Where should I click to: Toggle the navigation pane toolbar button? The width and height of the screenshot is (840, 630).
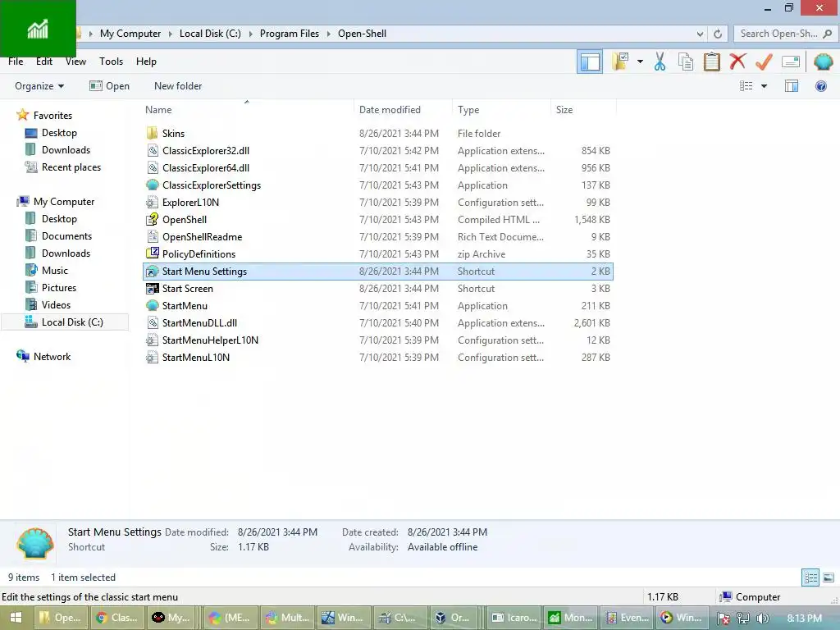[590, 62]
